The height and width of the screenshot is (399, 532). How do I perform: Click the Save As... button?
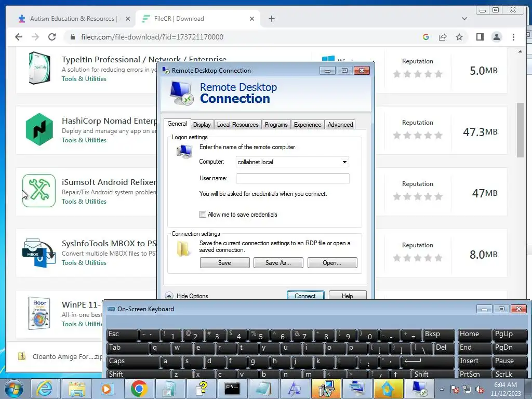278,262
